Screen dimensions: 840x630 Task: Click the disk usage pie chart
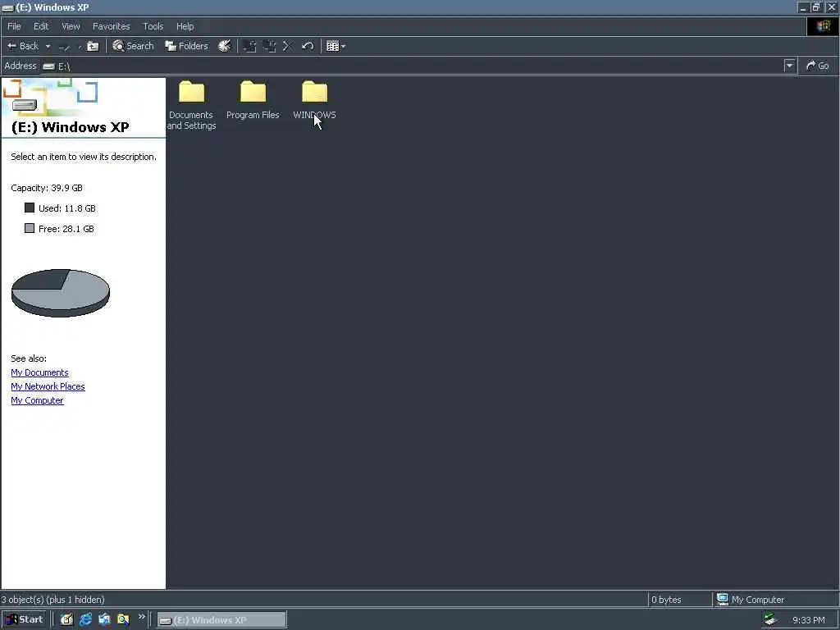[61, 293]
